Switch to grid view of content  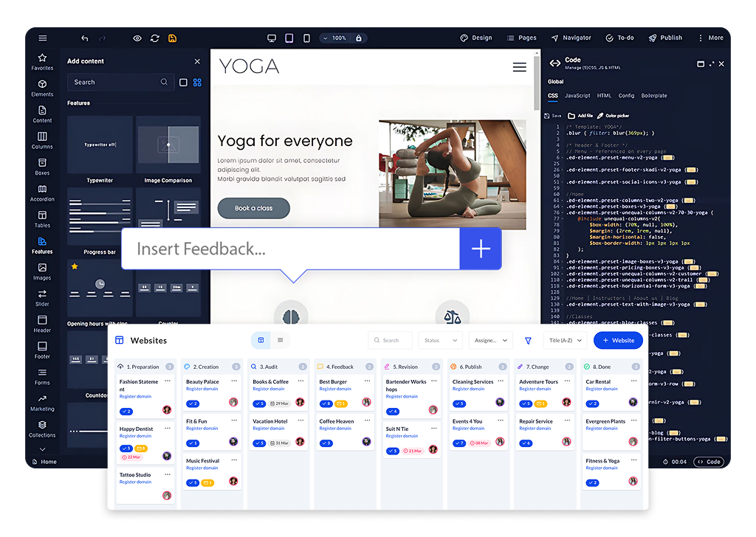click(197, 83)
